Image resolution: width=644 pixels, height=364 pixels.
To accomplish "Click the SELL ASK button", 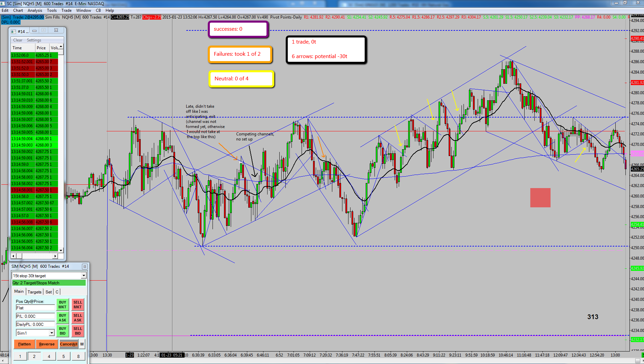I will pos(78,318).
